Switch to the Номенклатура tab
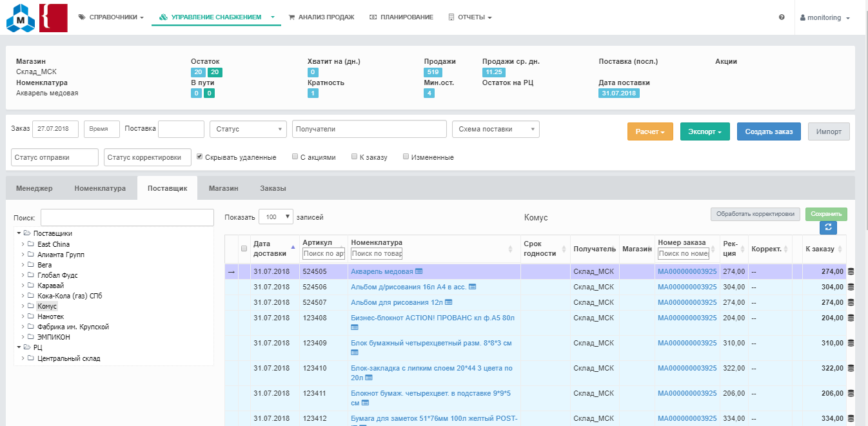 pyautogui.click(x=100, y=188)
